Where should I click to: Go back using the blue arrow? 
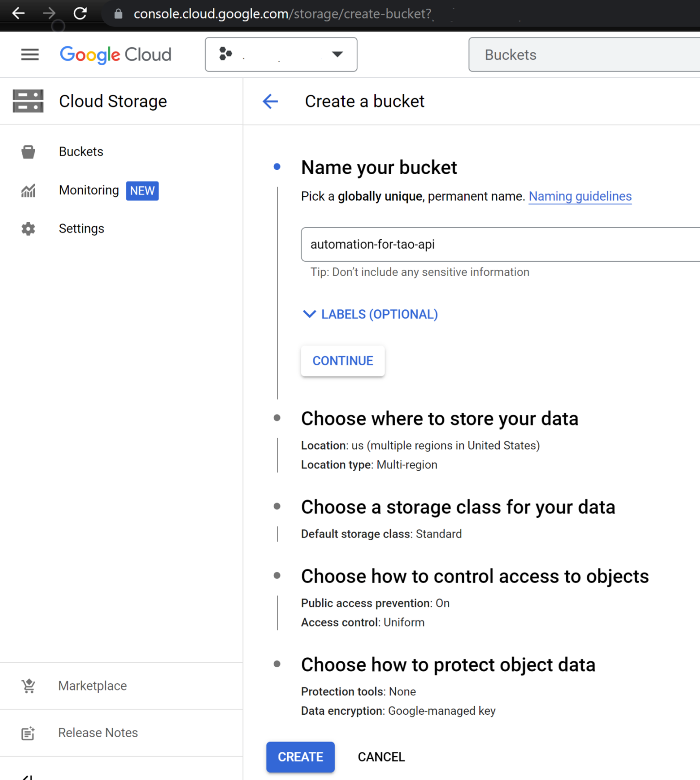pyautogui.click(x=270, y=101)
